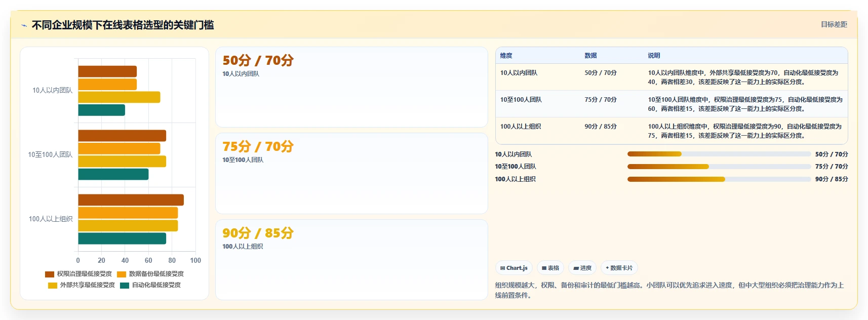Open the large 90分 / 85分 data card
The image size is (868, 320).
351,260
